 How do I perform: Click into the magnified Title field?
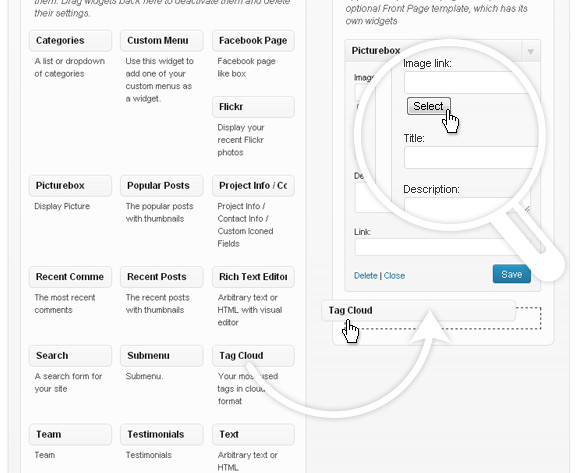[471, 158]
